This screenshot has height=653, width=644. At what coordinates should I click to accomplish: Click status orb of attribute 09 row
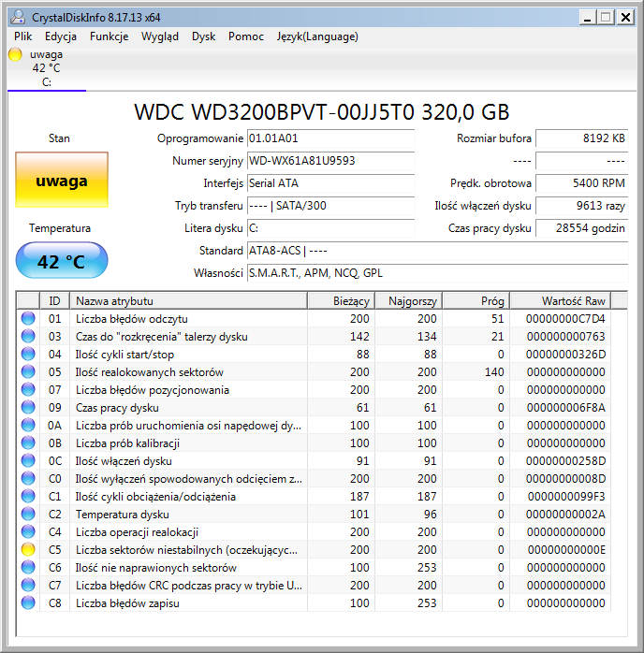coord(28,407)
